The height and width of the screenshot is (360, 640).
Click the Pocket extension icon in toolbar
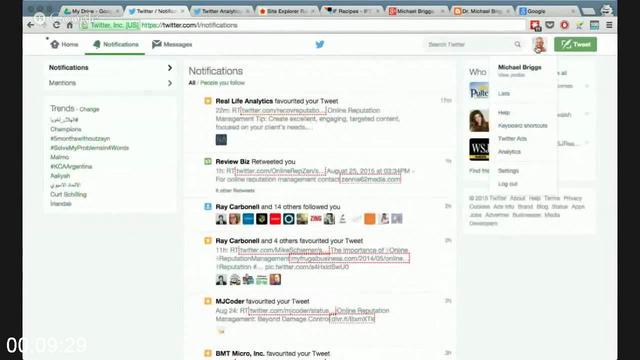click(550, 25)
